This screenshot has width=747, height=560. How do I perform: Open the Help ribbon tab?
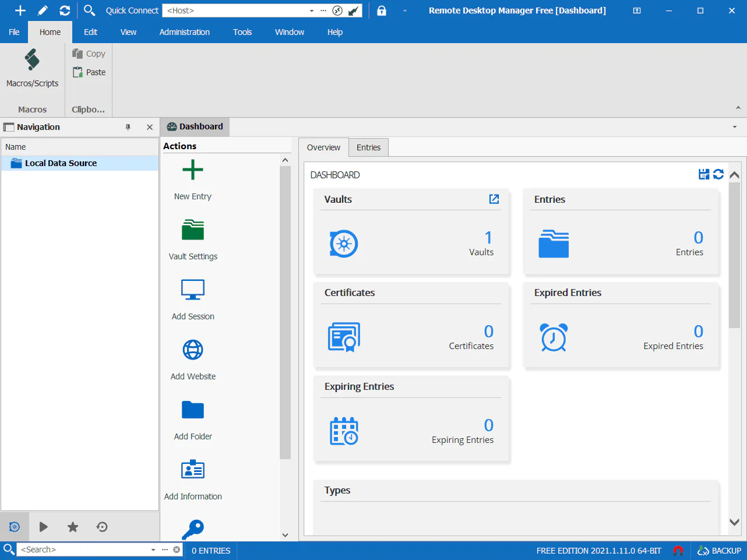click(335, 32)
